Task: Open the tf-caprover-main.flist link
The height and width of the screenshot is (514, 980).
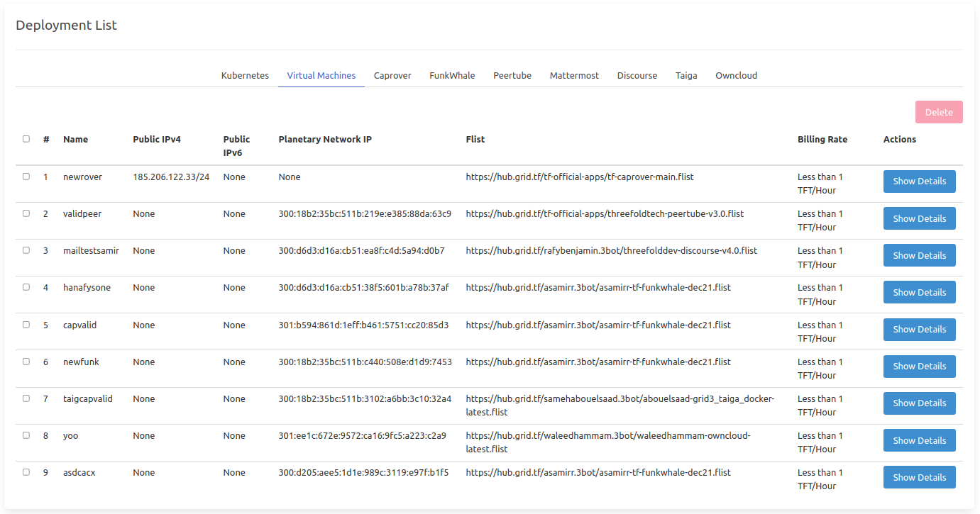Action: [579, 177]
